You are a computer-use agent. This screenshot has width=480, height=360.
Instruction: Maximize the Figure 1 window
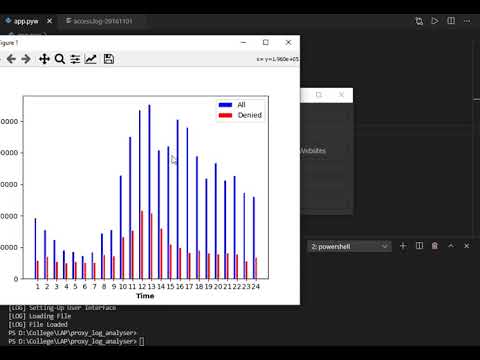coord(266,42)
